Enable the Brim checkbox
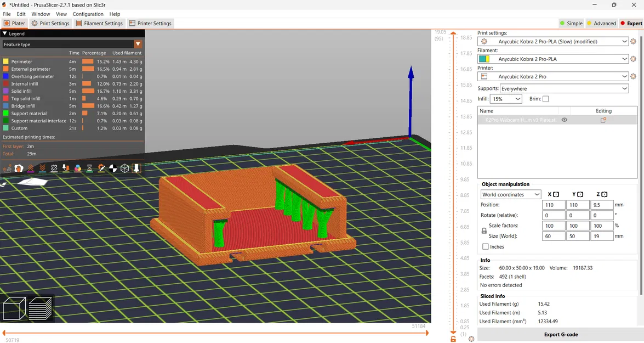This screenshot has width=644, height=343. point(545,99)
